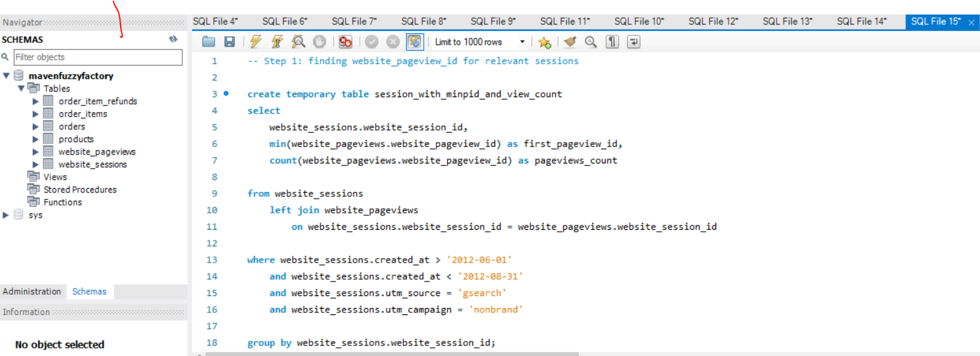Select the products table
Image resolution: width=980 pixels, height=356 pixels.
(76, 139)
